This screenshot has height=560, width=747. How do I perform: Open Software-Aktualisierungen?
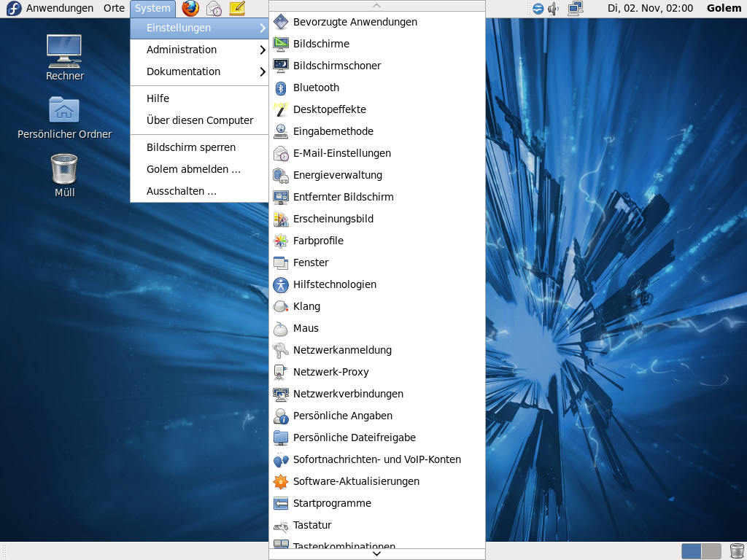pyautogui.click(x=357, y=481)
